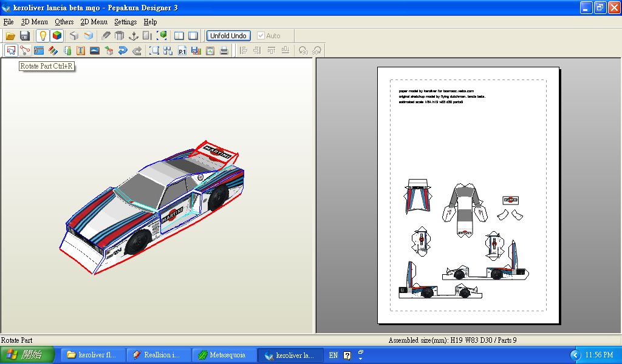Viewport: 622px width, 364px height.
Task: Check the Auto checkbox
Action: (261, 36)
